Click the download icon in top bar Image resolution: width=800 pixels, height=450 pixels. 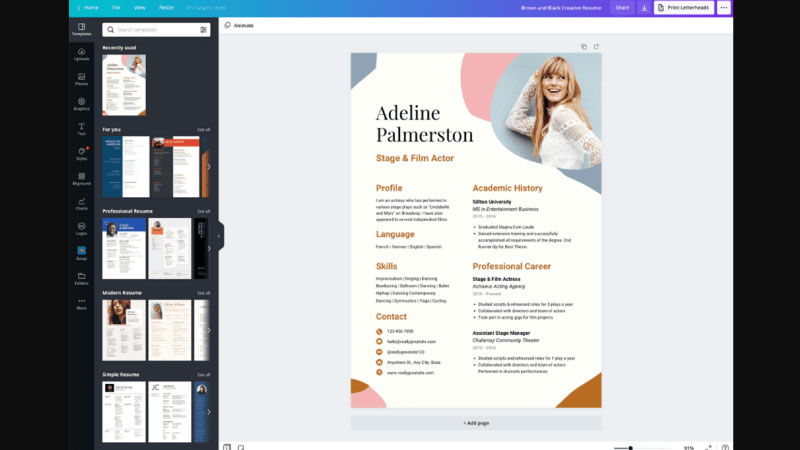(x=645, y=7)
